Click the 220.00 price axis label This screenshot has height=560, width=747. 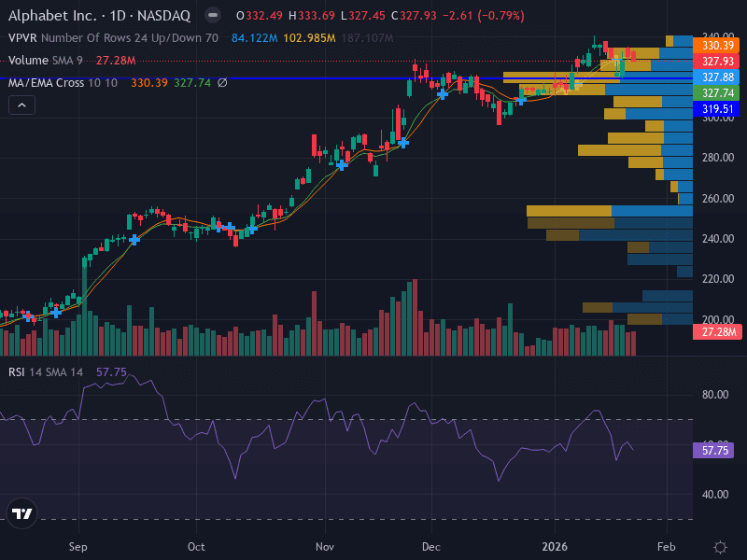pos(718,278)
